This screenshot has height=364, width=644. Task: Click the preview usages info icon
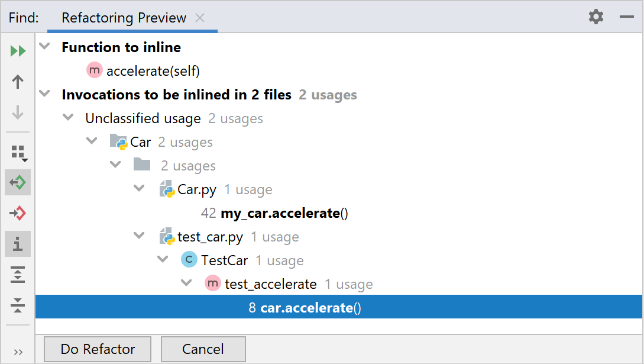point(18,244)
